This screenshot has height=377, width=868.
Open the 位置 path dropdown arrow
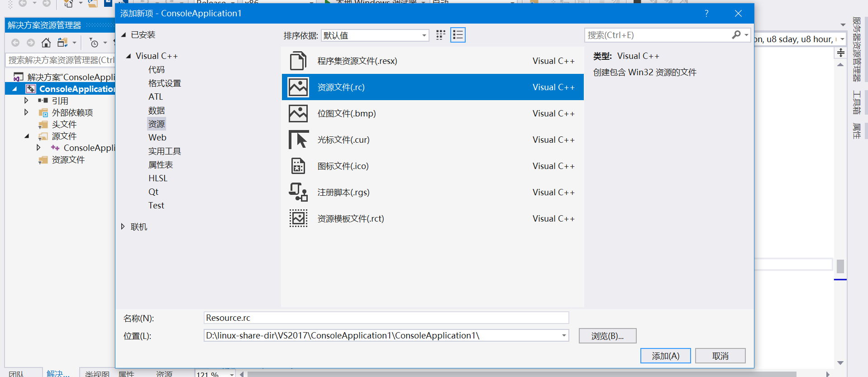coord(564,335)
